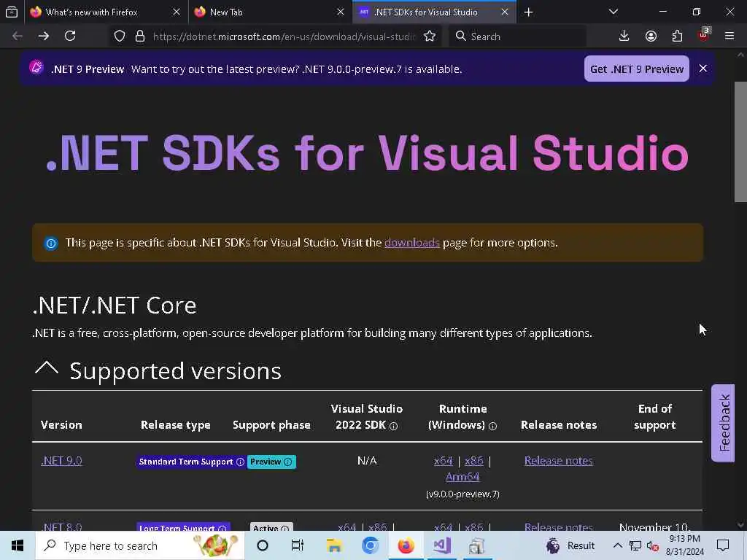Open a new tab with plus button

[x=528, y=12]
